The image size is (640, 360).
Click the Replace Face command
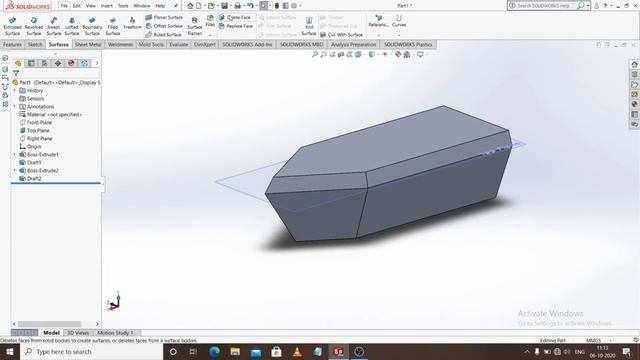pyautogui.click(x=236, y=26)
